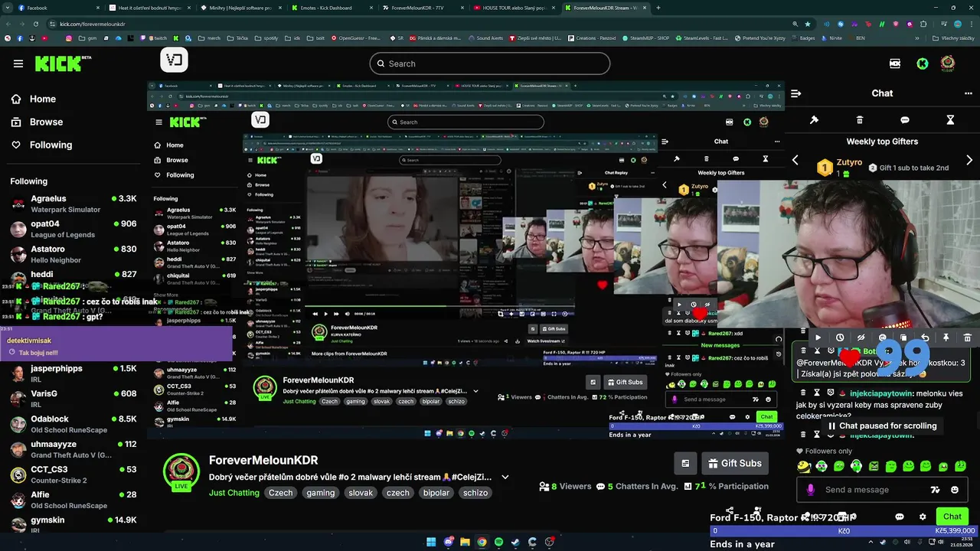Open the Odablock channel in sidebar

(73, 424)
